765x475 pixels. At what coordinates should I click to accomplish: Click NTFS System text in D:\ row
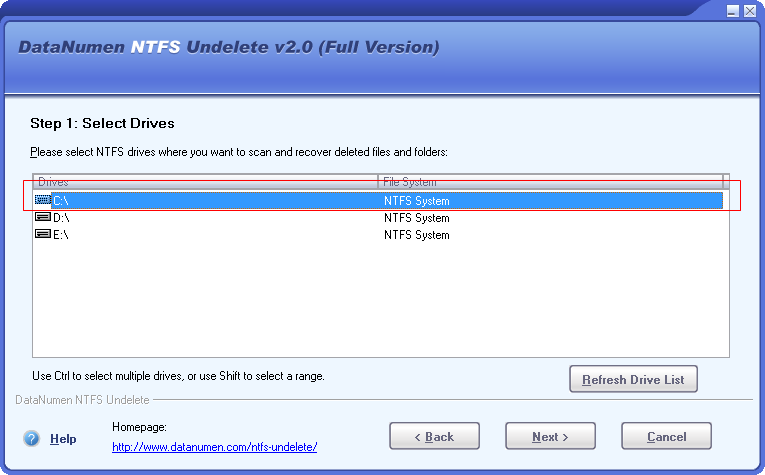(x=417, y=218)
